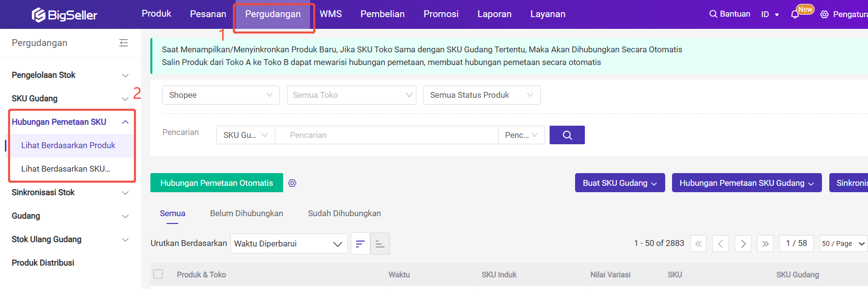868x289 pixels.
Task: Open the Pembelian top menu
Action: click(383, 14)
